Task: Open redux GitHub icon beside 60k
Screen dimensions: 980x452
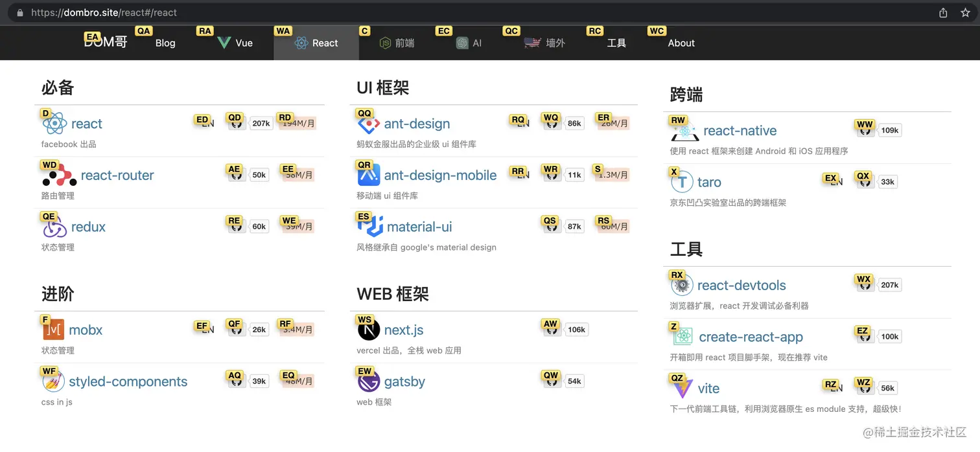Action: tap(237, 227)
